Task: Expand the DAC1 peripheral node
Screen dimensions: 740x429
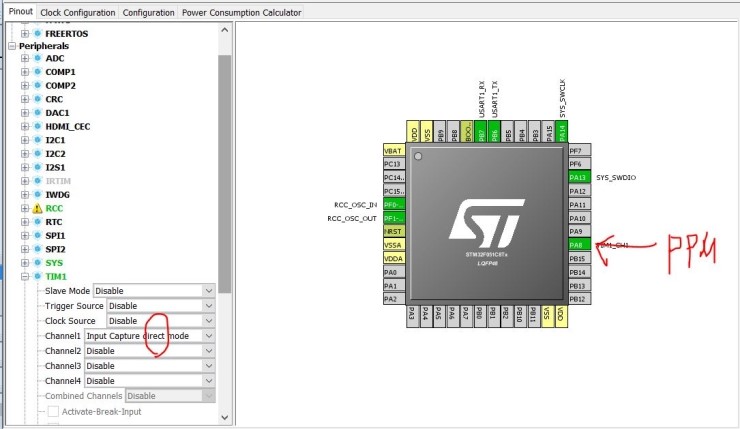Action: point(25,113)
